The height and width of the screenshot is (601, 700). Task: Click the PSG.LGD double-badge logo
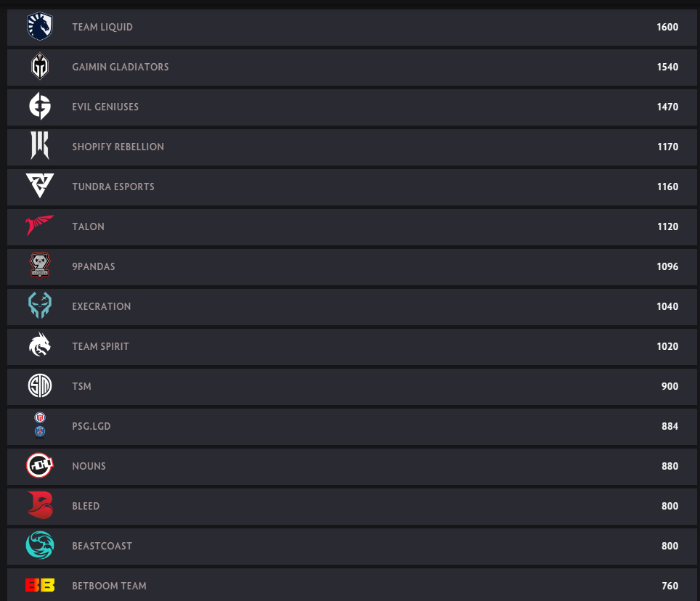pos(40,425)
